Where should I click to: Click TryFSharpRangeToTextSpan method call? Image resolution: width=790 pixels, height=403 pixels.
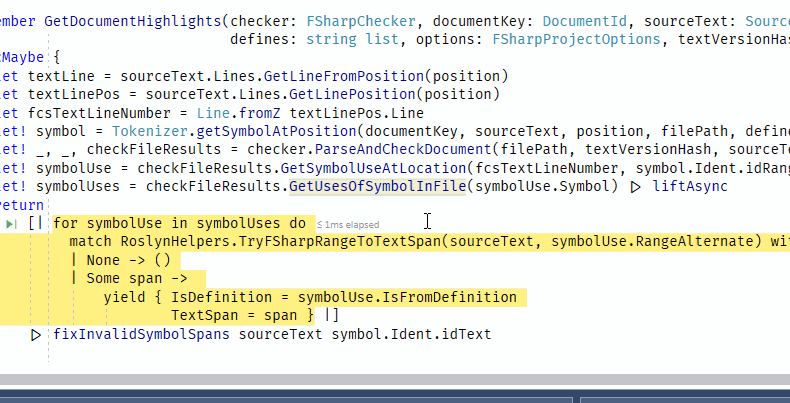tap(340, 241)
